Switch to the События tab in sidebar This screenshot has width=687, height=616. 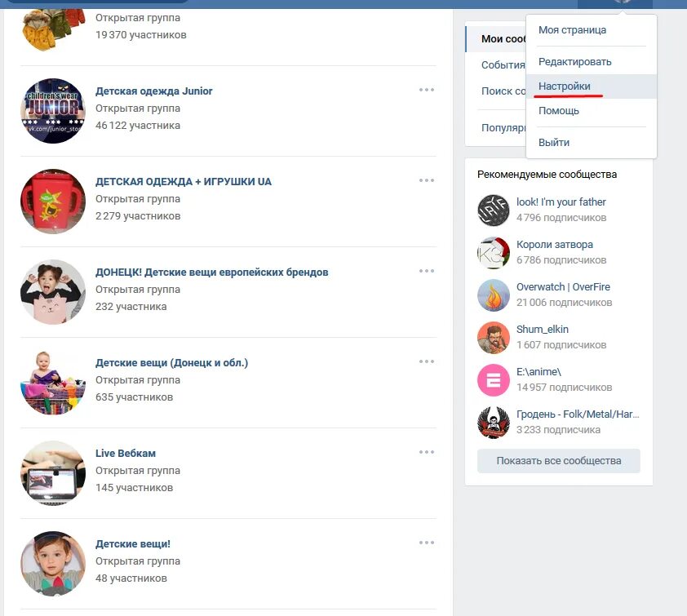click(x=503, y=64)
